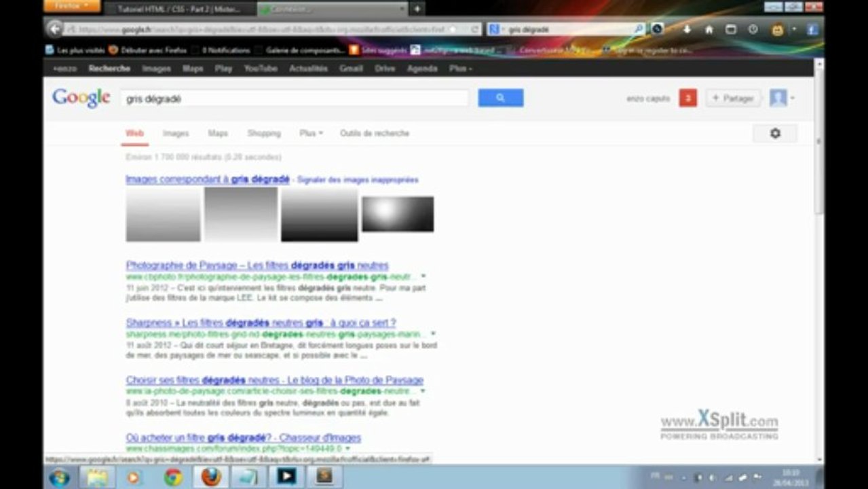Open Maps in the Google top bar
Screen dimensions: 868x489
click(x=193, y=69)
